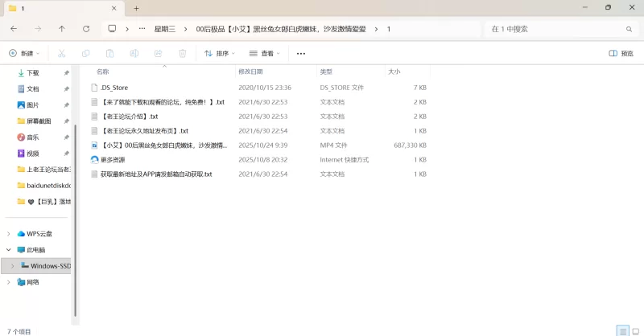The width and height of the screenshot is (644, 336).
Task: Click the search magnifier icon
Action: click(629, 29)
